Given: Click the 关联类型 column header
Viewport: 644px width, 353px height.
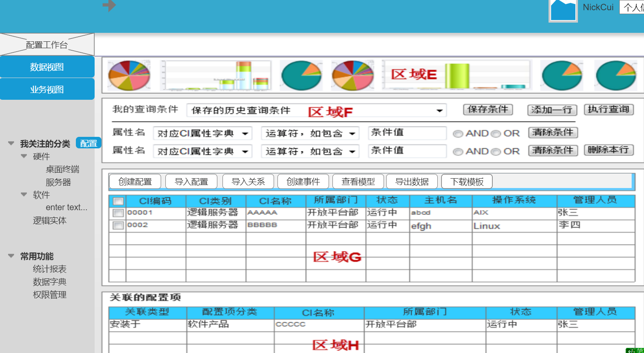Looking at the screenshot, I should click(x=147, y=312).
